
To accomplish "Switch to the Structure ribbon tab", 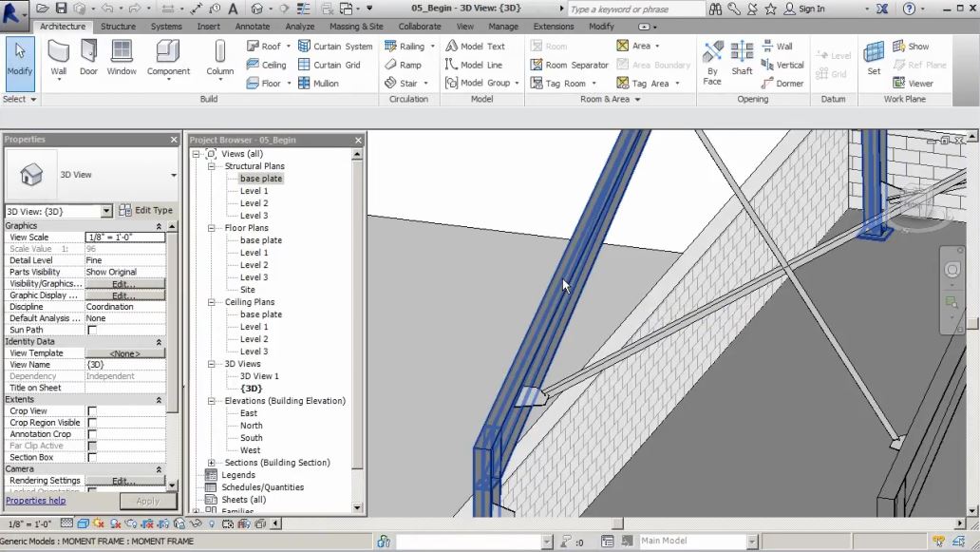I will click(x=118, y=27).
